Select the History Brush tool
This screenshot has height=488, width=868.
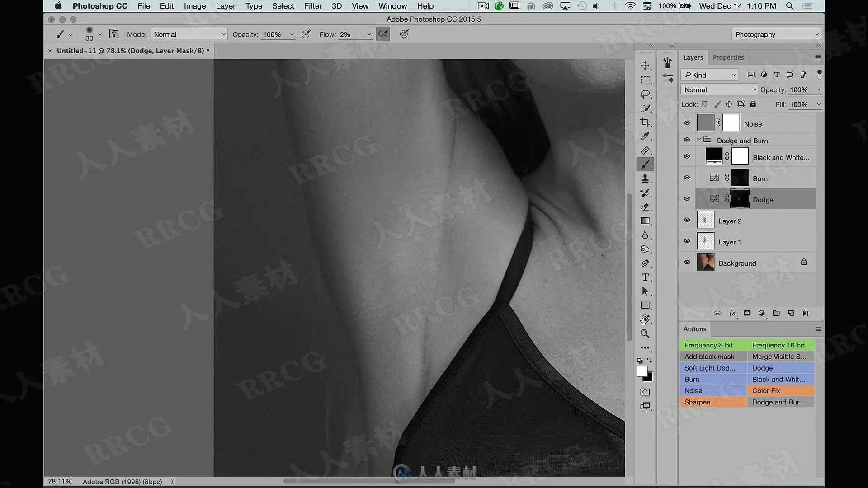click(x=645, y=193)
